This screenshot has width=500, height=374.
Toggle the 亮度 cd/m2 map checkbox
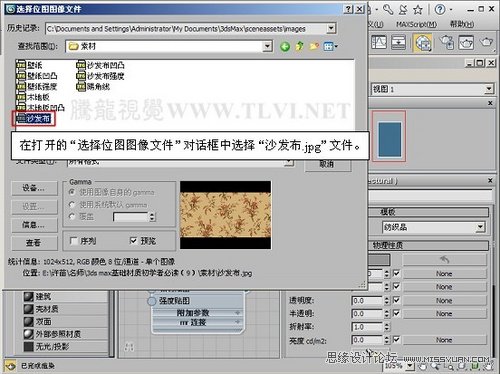click(396, 339)
